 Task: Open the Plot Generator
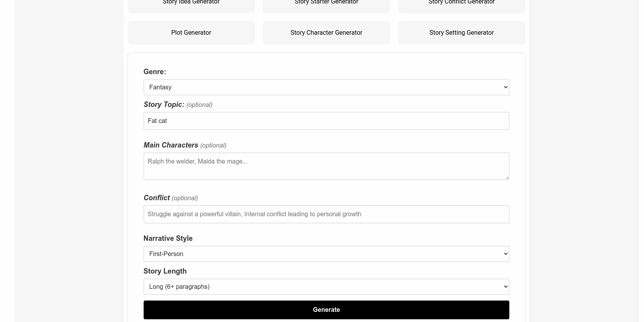[191, 32]
